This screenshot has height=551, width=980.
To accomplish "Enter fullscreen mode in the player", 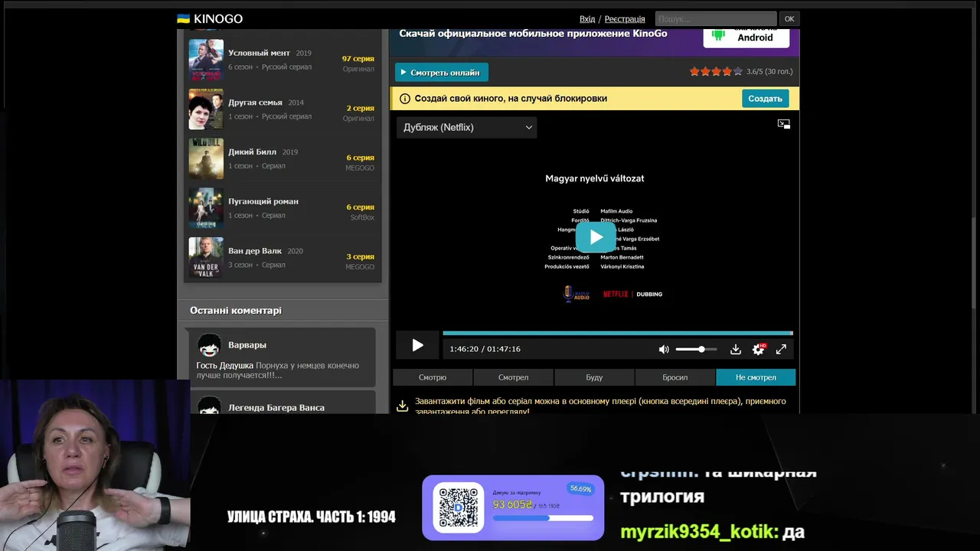I will pyautogui.click(x=781, y=349).
